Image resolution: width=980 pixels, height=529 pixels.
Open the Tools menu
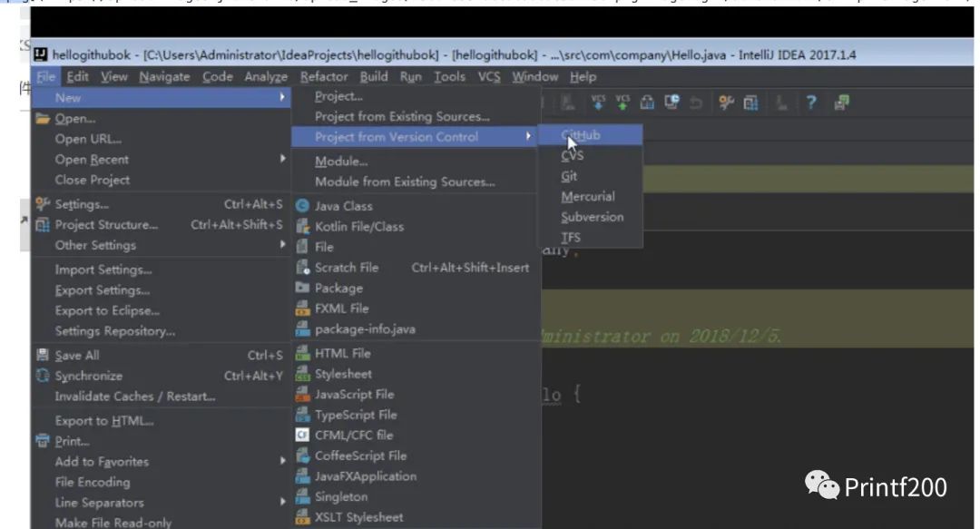click(x=449, y=77)
